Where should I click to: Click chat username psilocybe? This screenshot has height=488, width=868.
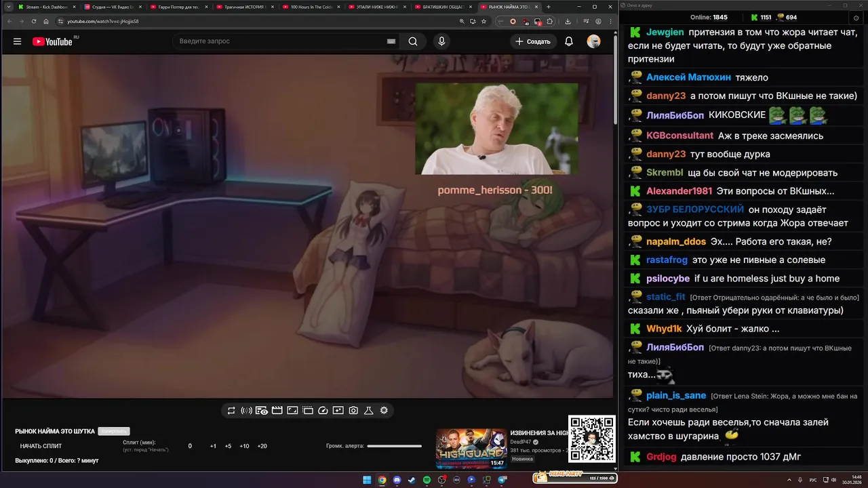pos(668,279)
